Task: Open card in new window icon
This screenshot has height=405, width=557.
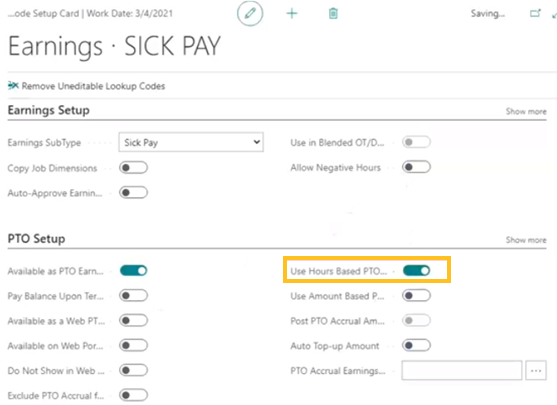Action: (x=535, y=14)
